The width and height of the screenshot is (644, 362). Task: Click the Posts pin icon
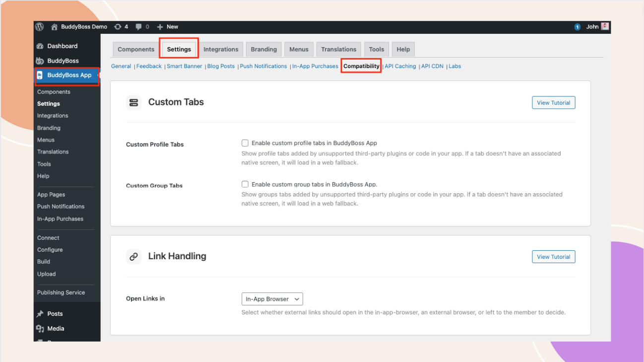tap(40, 314)
